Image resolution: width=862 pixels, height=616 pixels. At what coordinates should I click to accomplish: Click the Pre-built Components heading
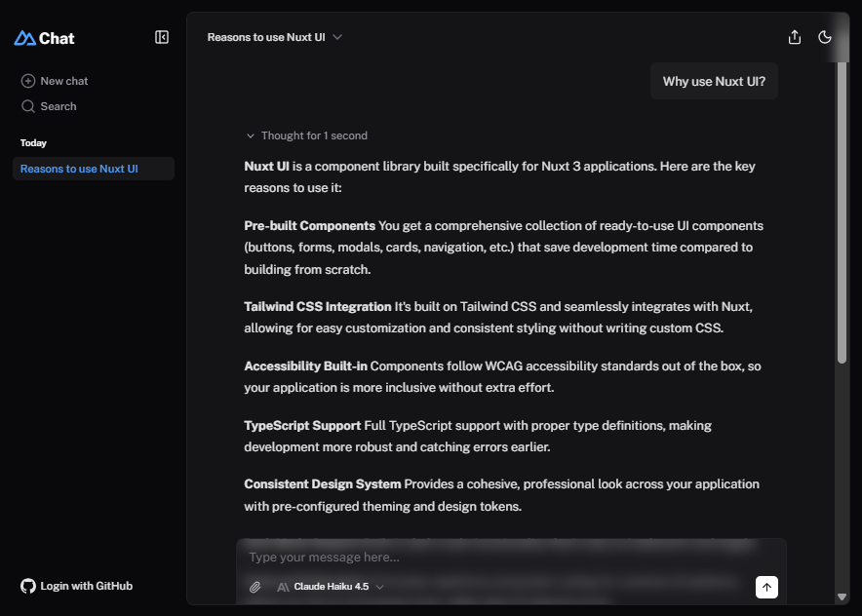(x=309, y=226)
